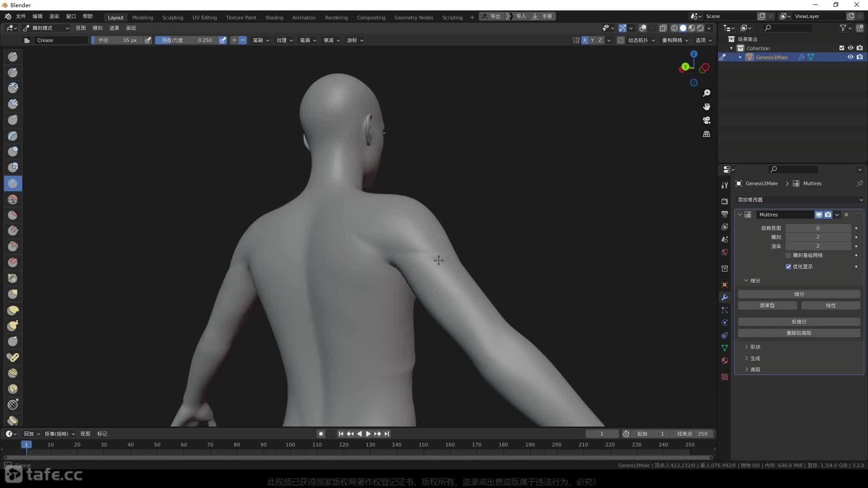Viewport: 868px width, 488px height.
Task: Open the 遮罩 mask menu in viewport header
Action: pos(114,28)
